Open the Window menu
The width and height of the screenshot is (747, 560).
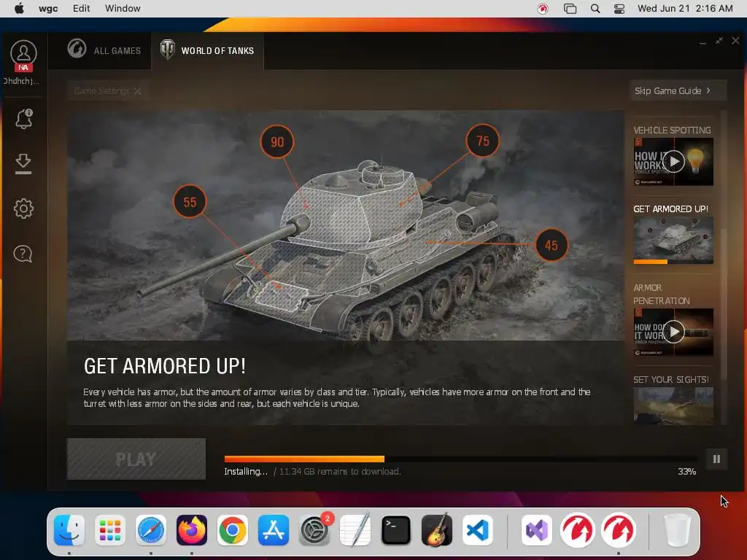click(x=123, y=9)
